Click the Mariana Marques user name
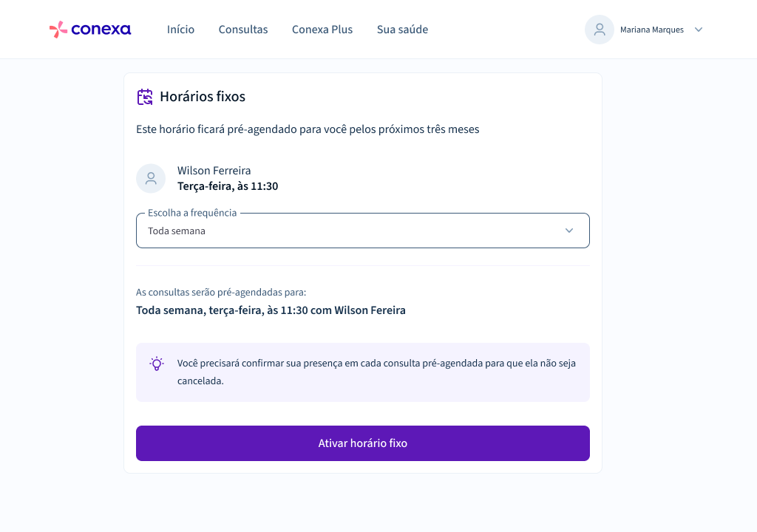Viewport: 757px width, 532px height. coord(652,30)
